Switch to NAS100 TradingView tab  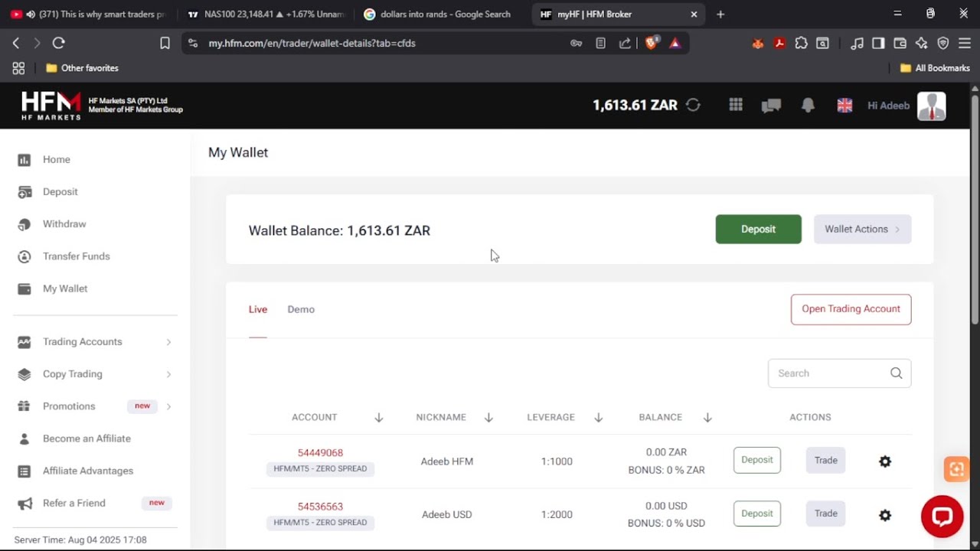(x=266, y=14)
